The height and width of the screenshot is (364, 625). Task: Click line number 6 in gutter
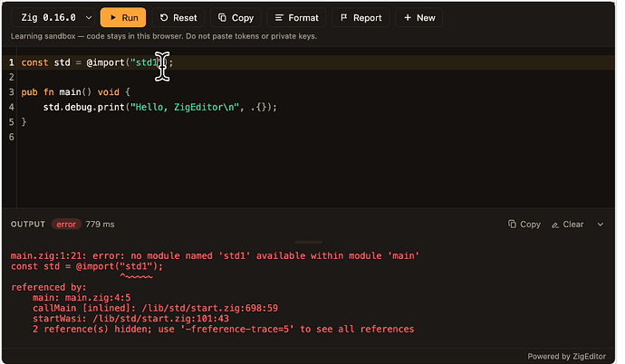click(x=11, y=137)
